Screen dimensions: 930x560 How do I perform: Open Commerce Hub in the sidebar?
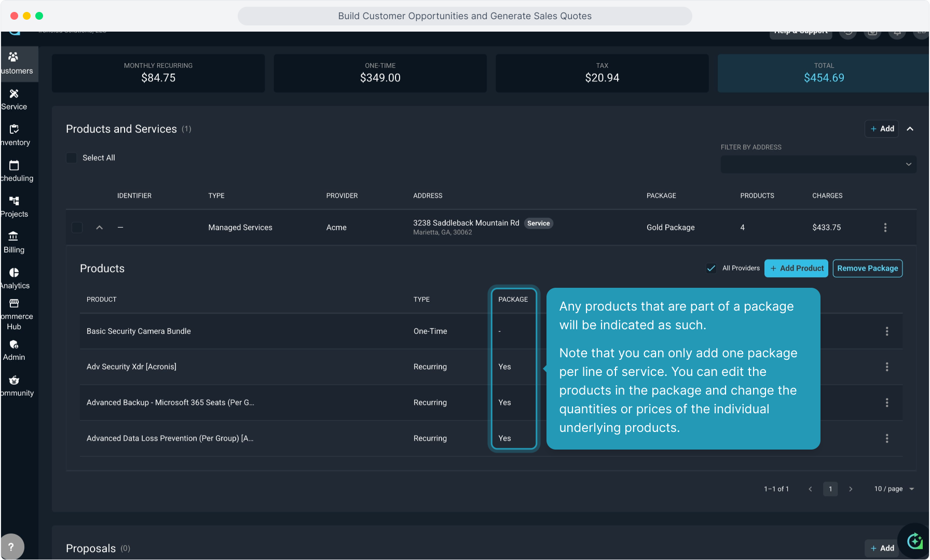pyautogui.click(x=14, y=314)
